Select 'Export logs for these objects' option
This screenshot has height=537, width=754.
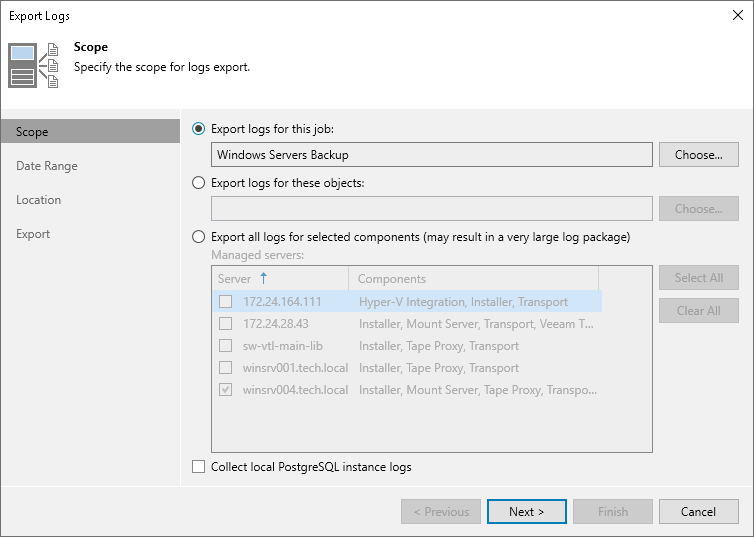pyautogui.click(x=199, y=183)
